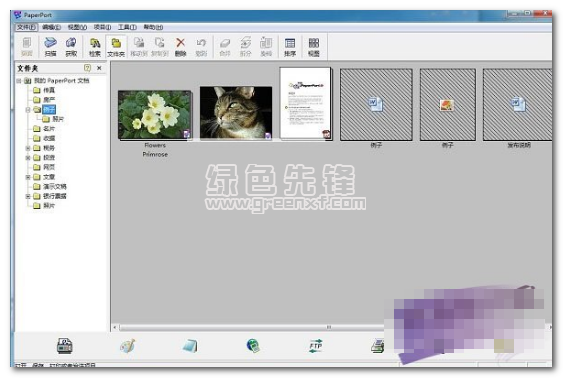Click the folder pane help question icon
The image size is (563, 378).
pos(87,67)
